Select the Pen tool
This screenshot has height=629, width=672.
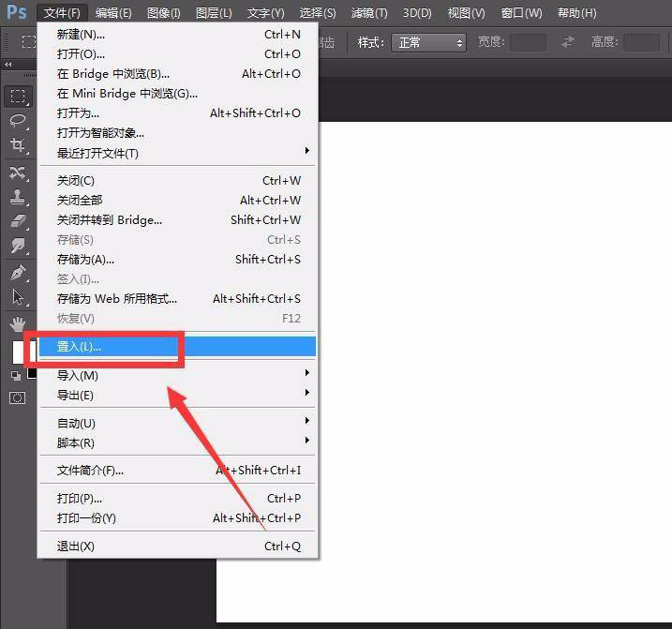[18, 273]
